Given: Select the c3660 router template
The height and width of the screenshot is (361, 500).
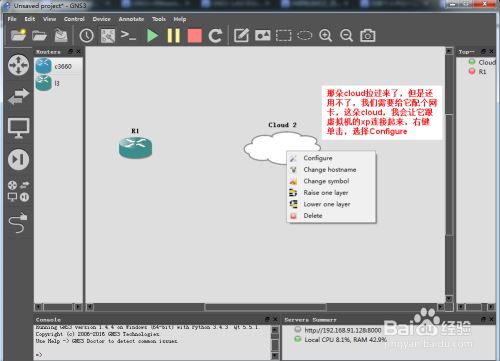Looking at the screenshot, I should (x=58, y=66).
